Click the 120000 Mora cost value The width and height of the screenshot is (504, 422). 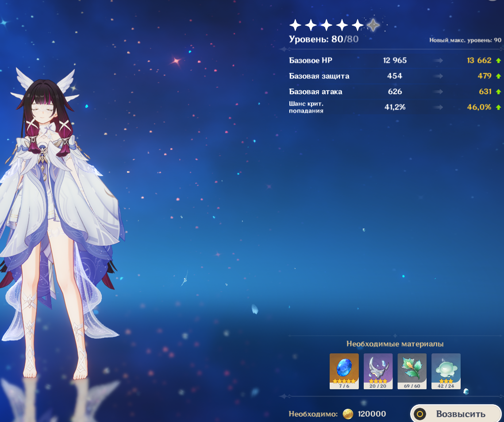372,414
